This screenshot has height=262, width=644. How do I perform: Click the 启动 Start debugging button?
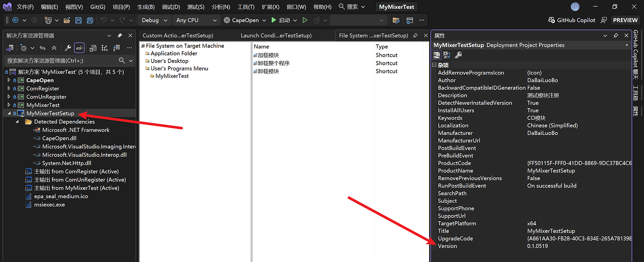click(x=281, y=21)
